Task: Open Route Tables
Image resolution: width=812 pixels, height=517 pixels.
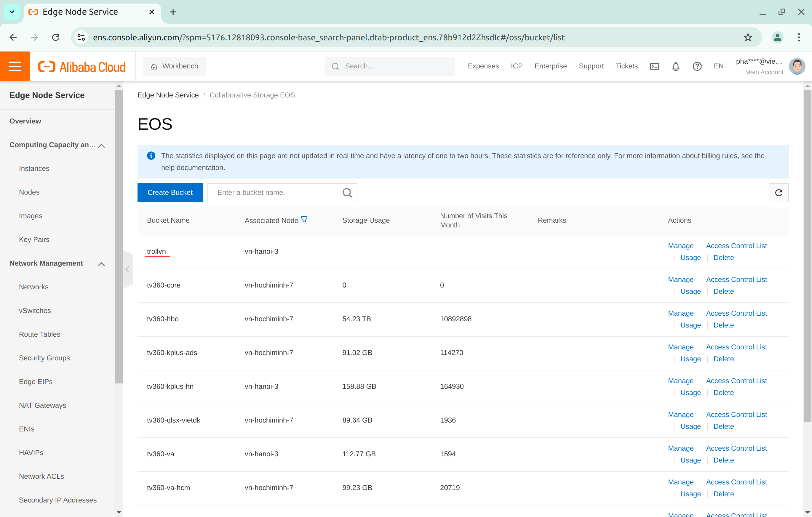Action: coord(39,334)
